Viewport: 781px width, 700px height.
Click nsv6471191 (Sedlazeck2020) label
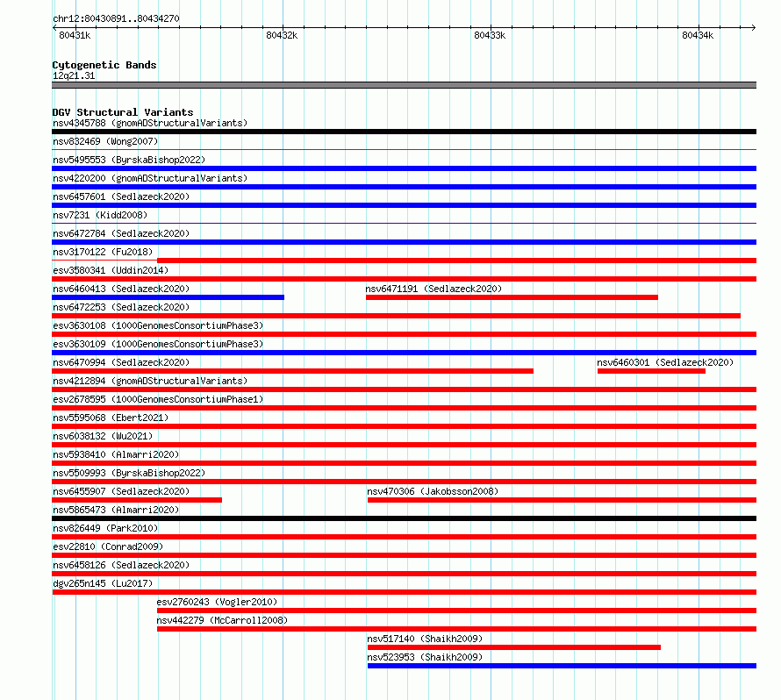click(433, 289)
